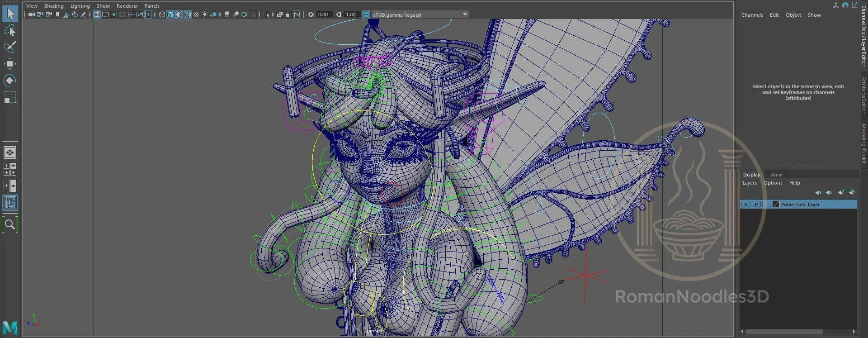The width and height of the screenshot is (868, 338).
Task: Toggle Isolate Select icon
Action: click(266, 14)
